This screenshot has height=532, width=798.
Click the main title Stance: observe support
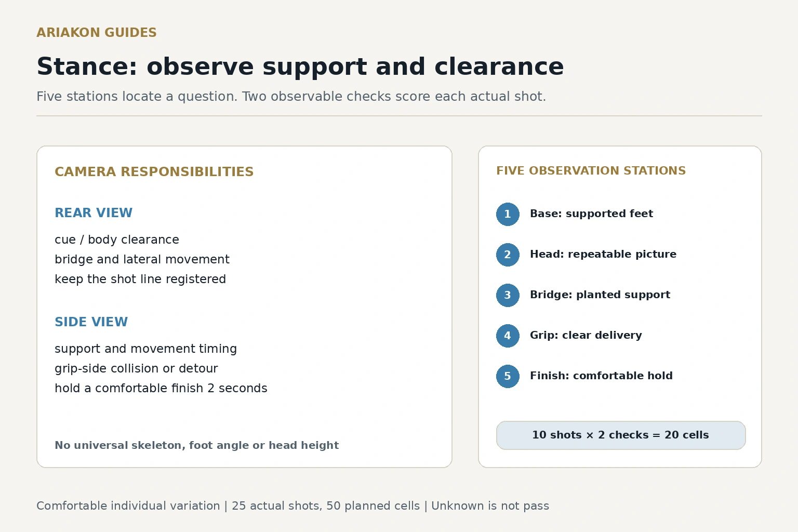point(300,67)
